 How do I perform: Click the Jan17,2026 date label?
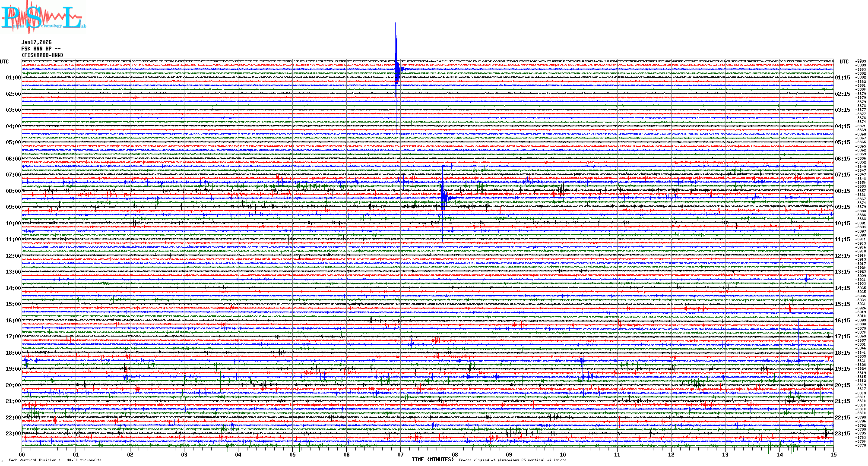click(36, 42)
